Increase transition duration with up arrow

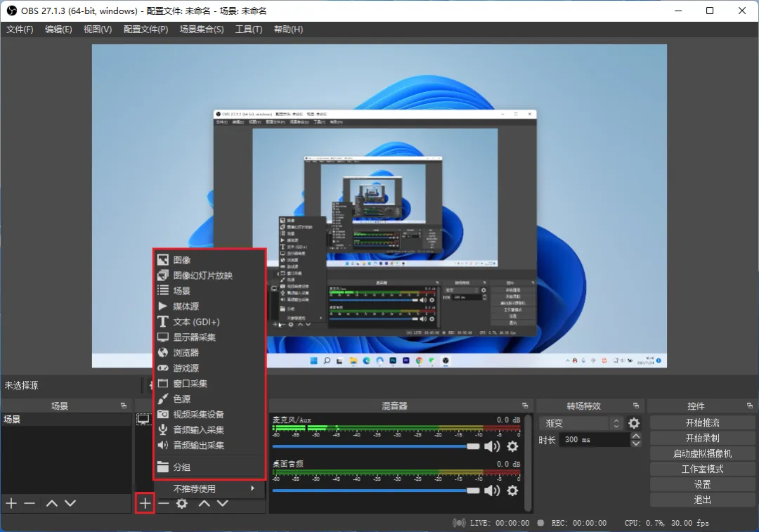point(636,436)
